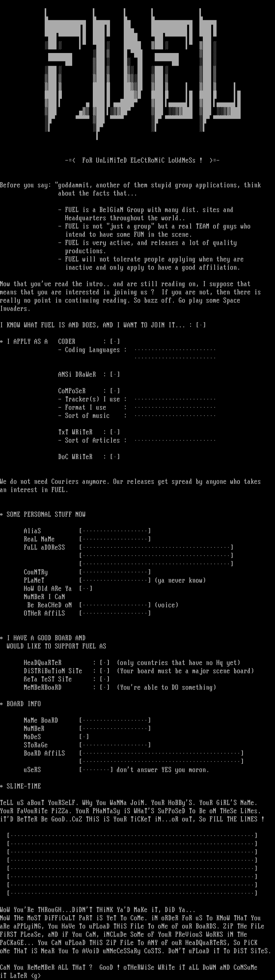Mark the CoMPoSeR checkbox
The width and height of the screenshot is (275, 980).
tap(115, 391)
